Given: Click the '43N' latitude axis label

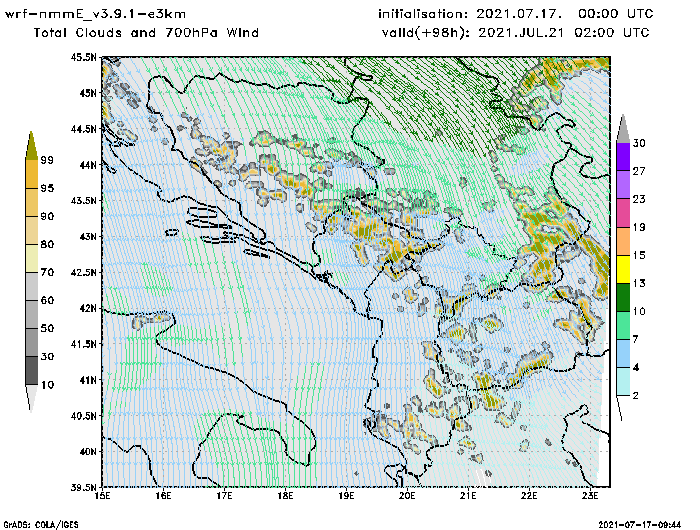Looking at the screenshot, I should 88,236.
